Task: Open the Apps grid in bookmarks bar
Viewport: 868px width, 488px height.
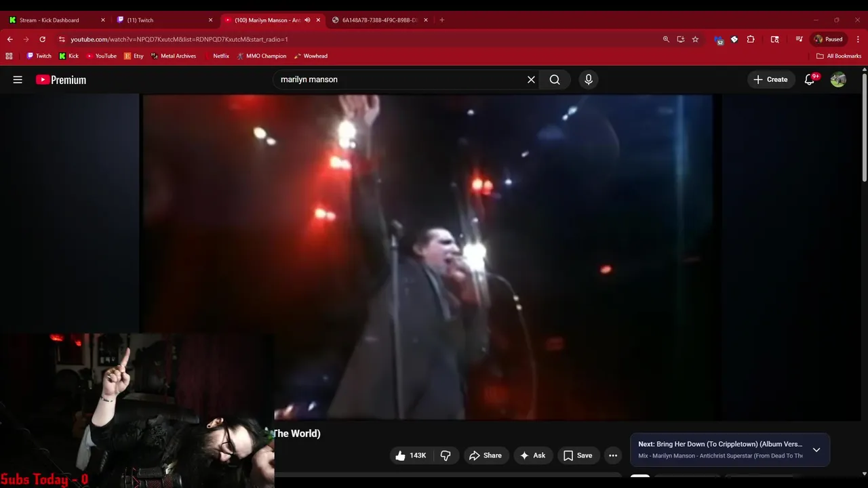Action: [x=9, y=56]
